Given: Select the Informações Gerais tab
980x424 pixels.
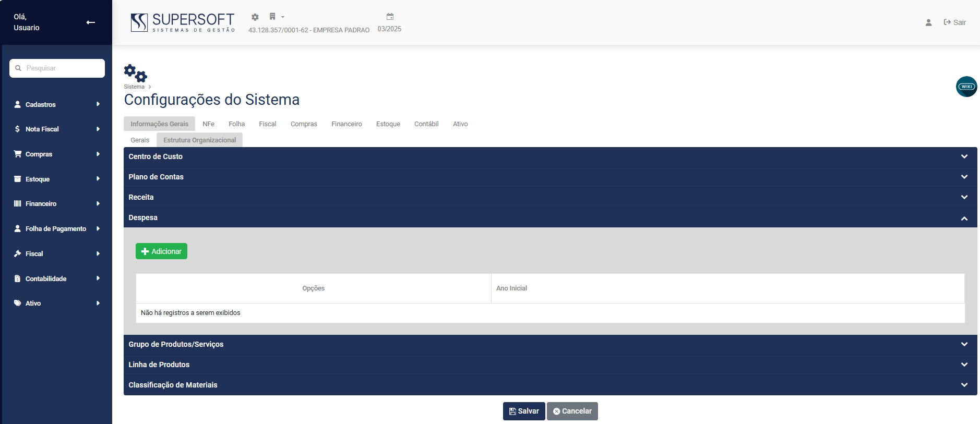Looking at the screenshot, I should 159,124.
